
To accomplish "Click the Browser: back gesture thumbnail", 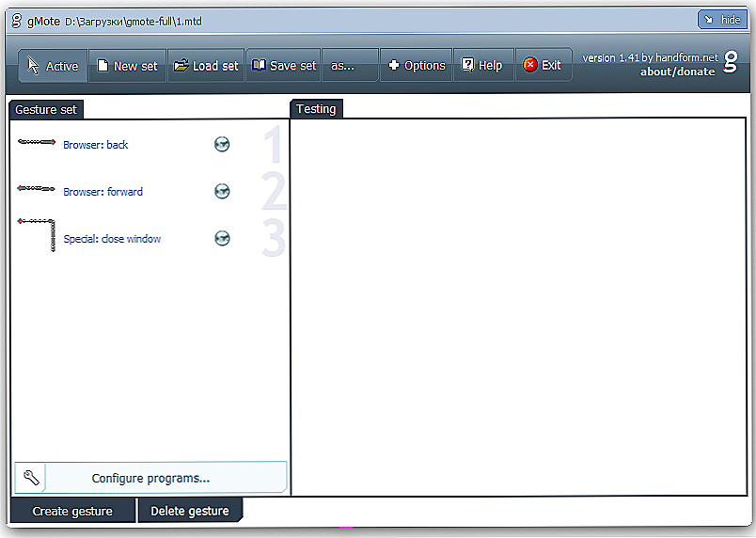I will coord(37,142).
